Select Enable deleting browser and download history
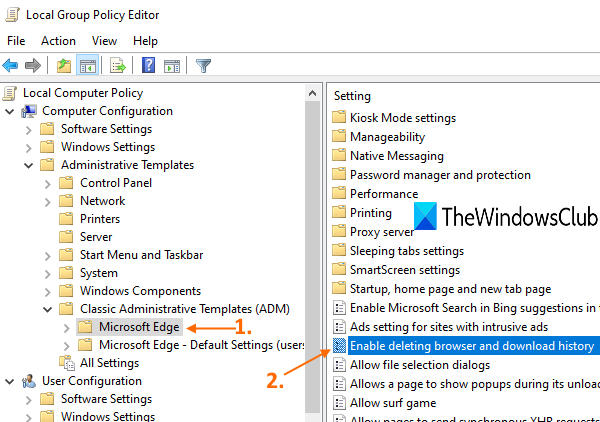Viewport: 600px width, 422px height. click(x=472, y=346)
